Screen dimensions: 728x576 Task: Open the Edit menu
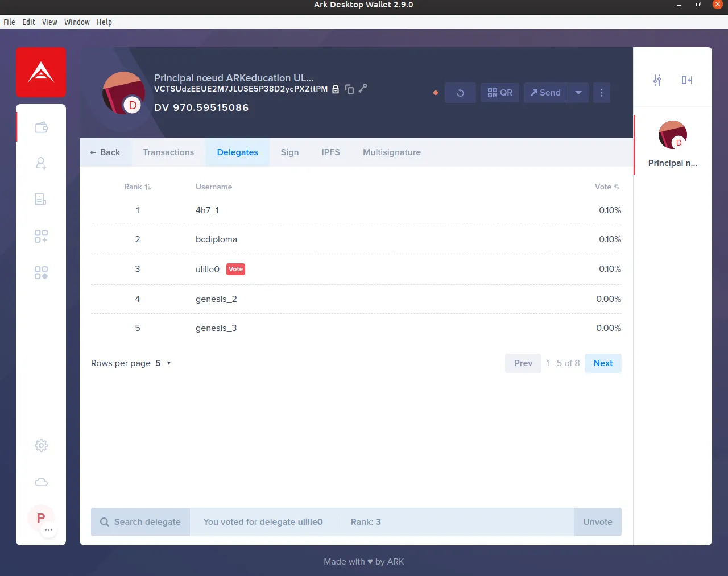tap(28, 22)
